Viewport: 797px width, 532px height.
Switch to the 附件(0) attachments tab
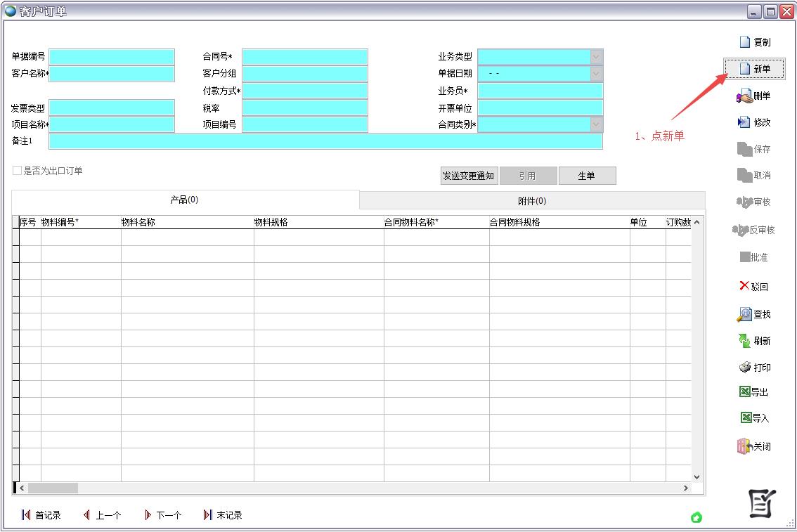(532, 200)
